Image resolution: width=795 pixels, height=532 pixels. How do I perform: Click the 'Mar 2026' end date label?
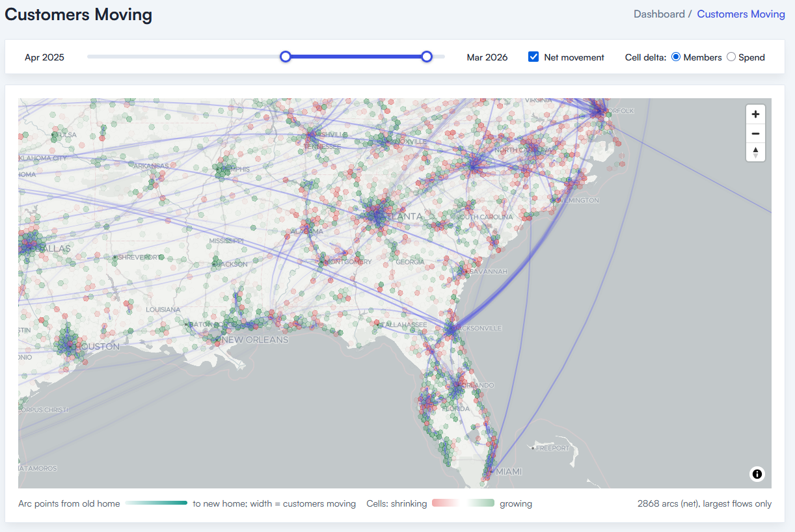pyautogui.click(x=487, y=57)
